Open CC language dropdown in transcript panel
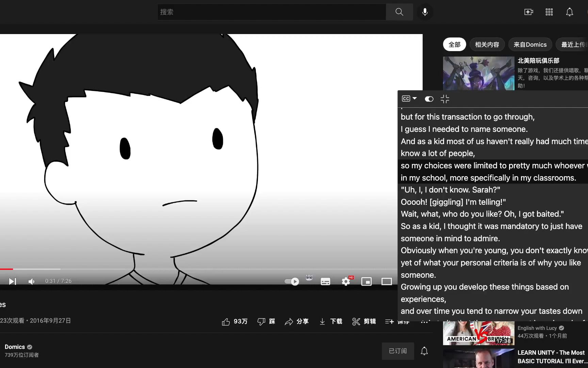The height and width of the screenshot is (368, 588). point(409,99)
